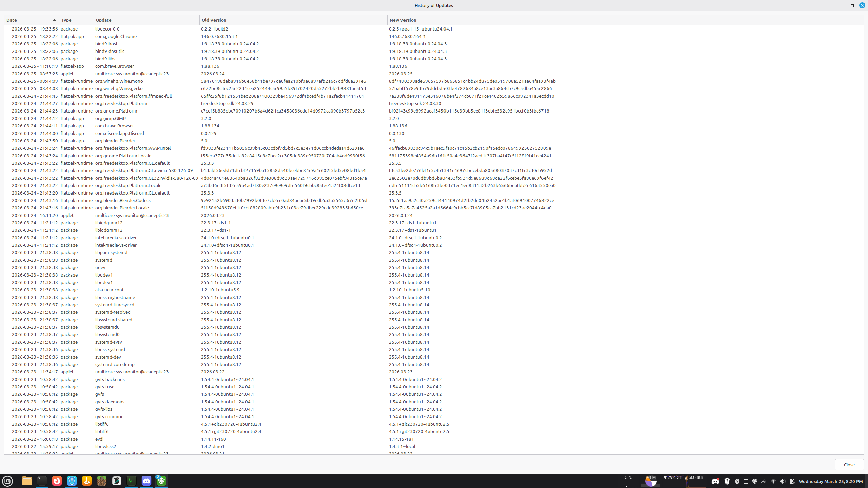
Task: Open Discord from the taskbar
Action: (x=146, y=481)
